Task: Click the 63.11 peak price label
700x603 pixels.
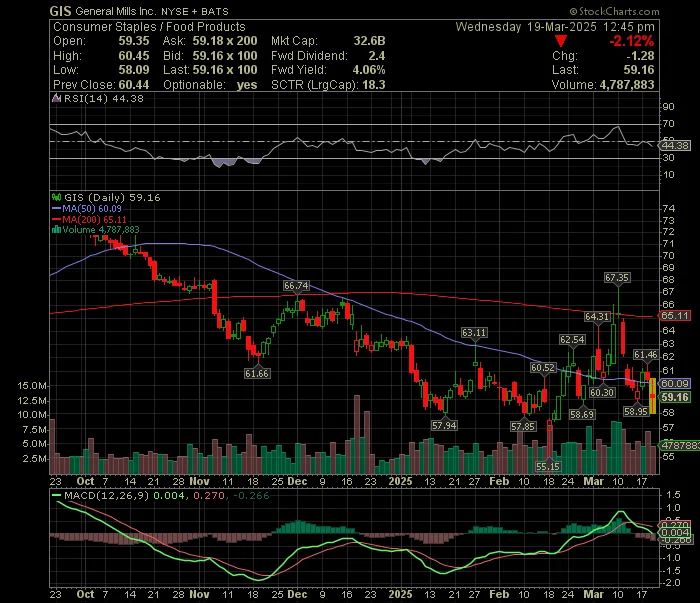Action: point(474,333)
